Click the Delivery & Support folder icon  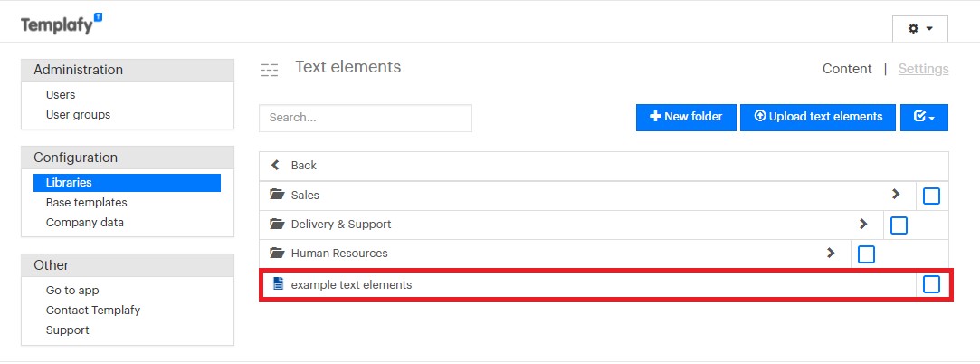tap(277, 224)
